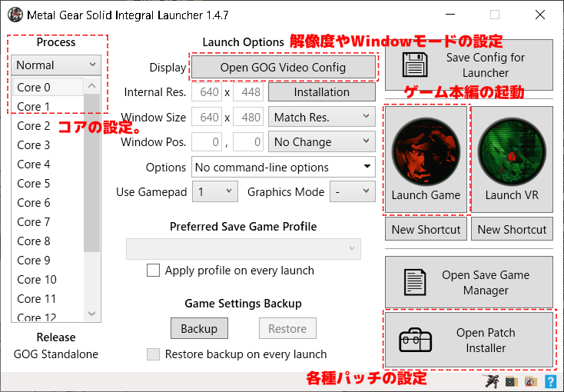Select Core 10 in the core list
This screenshot has height=392, width=564.
tap(48, 279)
